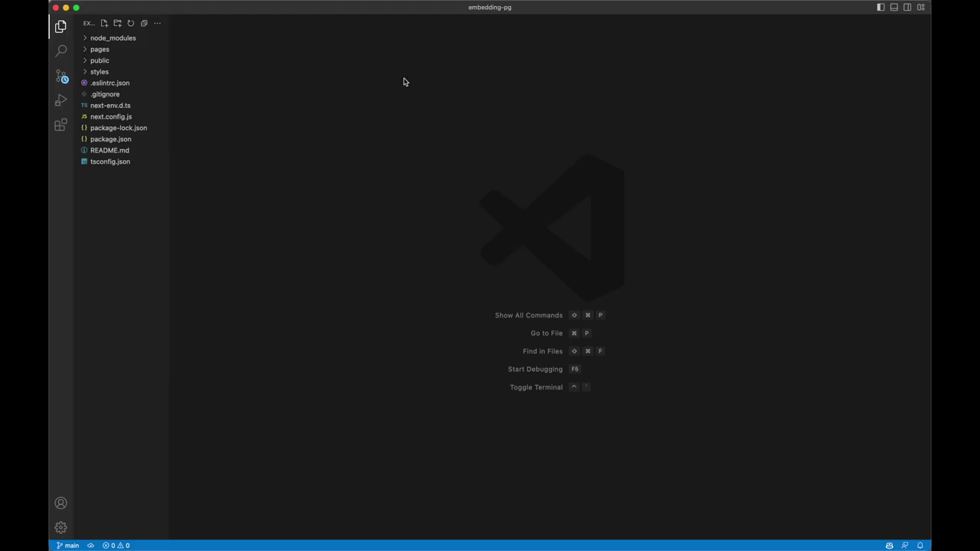This screenshot has height=551, width=980.
Task: Toggle the primary side bar layout icon
Action: pos(880,7)
